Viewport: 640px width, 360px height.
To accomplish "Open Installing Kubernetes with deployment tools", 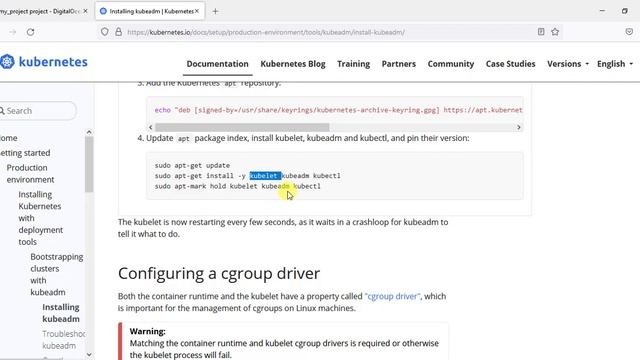I will [x=41, y=218].
